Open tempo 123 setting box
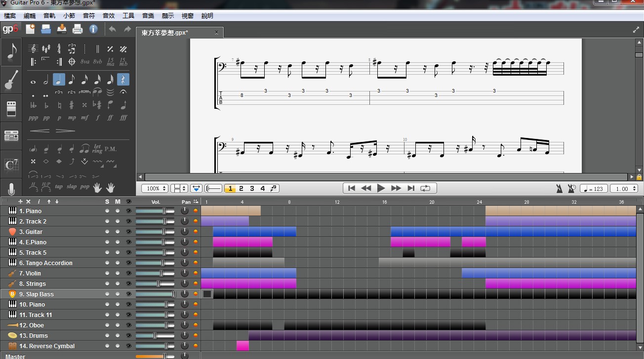This screenshot has width=644, height=359. pyautogui.click(x=594, y=188)
